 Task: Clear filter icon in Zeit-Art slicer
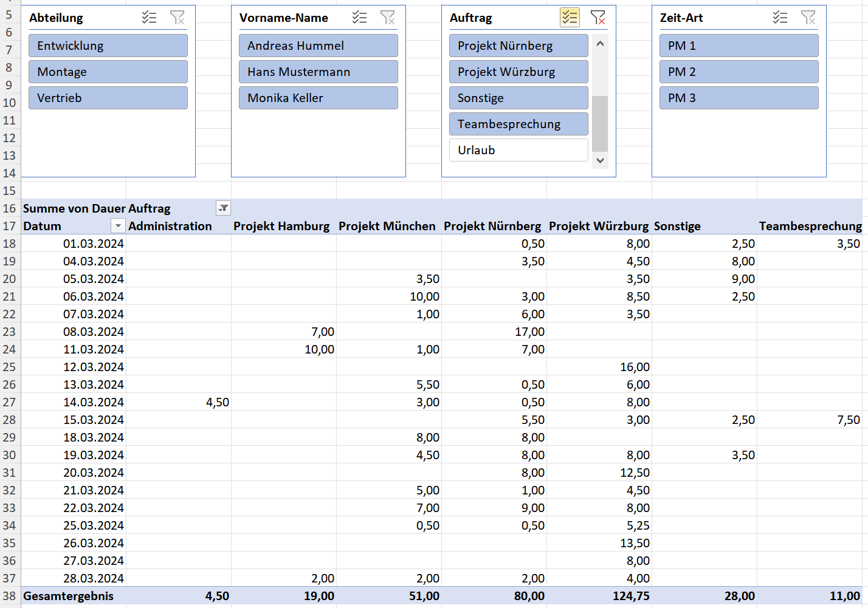point(808,18)
